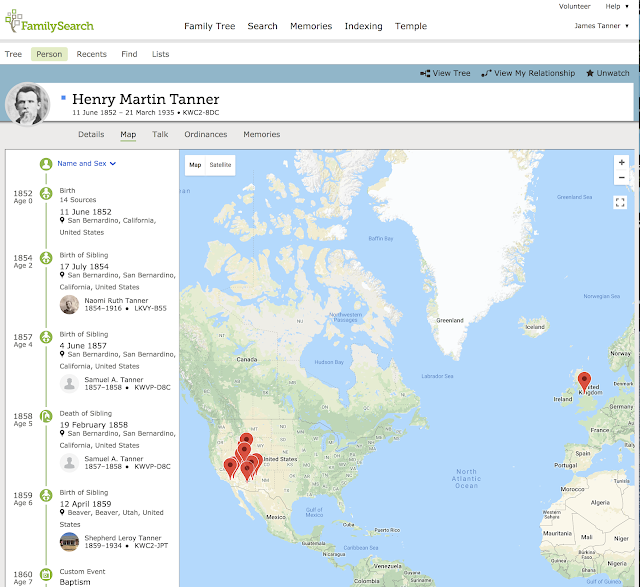The height and width of the screenshot is (587, 640).
Task: Click Samuel A. Tanner avatar under 1858
Action: tap(69, 463)
